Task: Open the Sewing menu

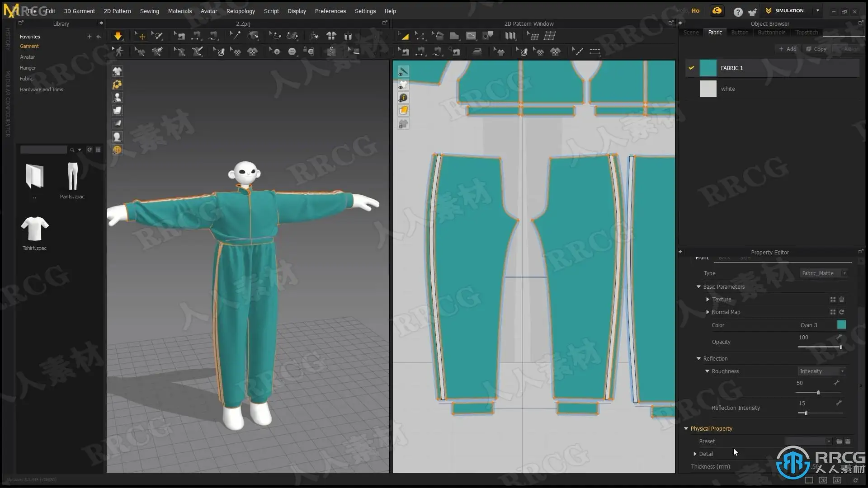Action: 149,11
